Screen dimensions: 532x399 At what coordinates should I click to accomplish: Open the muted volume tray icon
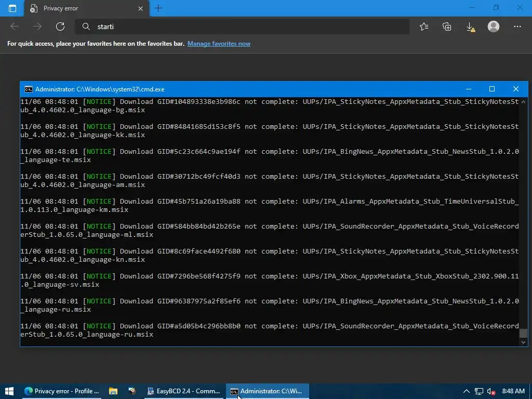(491, 391)
